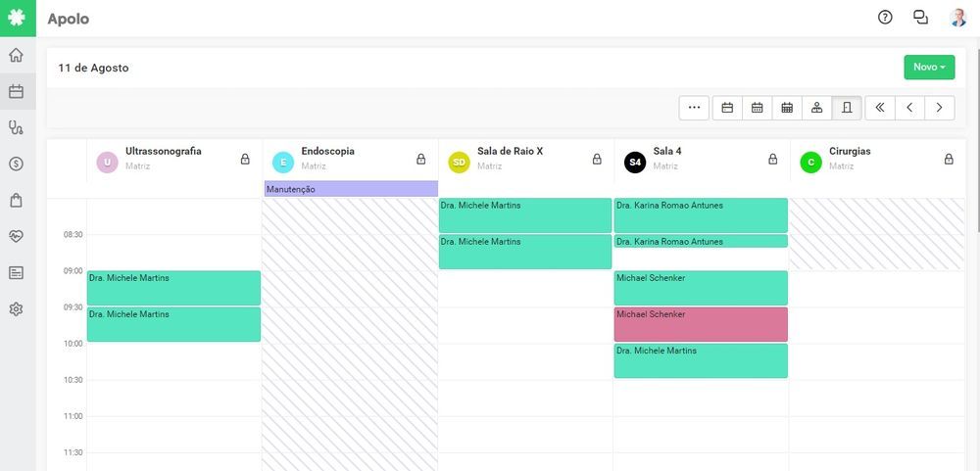Open the chat messages icon
Screen dimensions: 980x471
click(920, 17)
